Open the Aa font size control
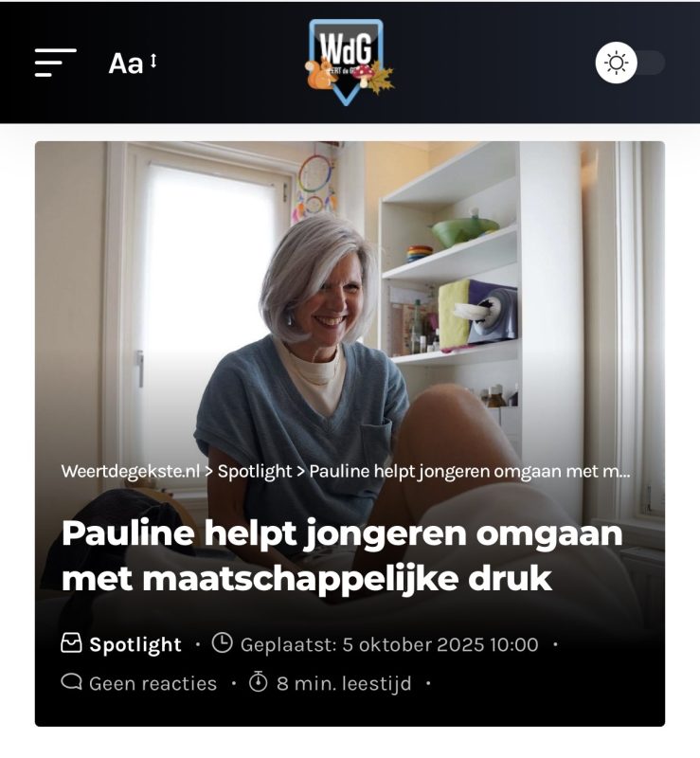Screen dimensions: 700x758 133,63
